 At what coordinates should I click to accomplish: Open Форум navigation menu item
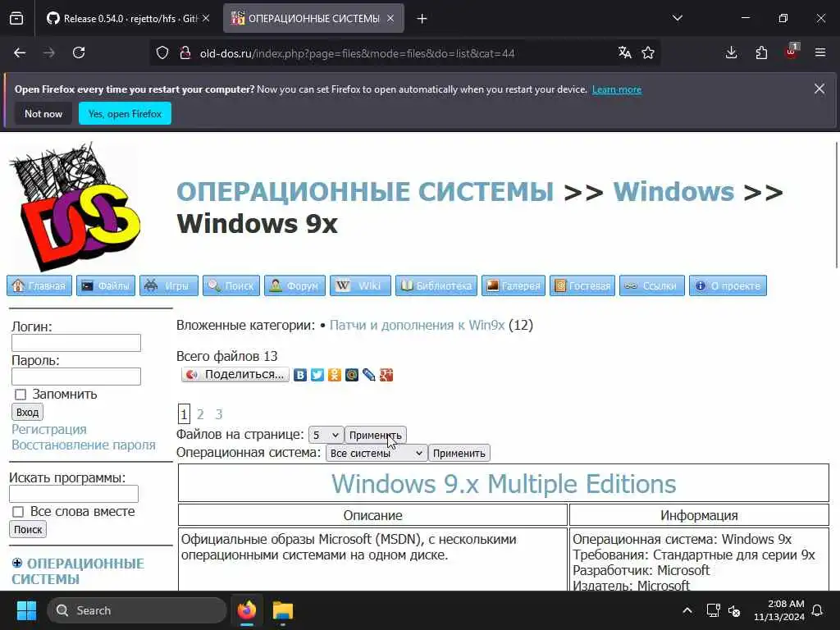pyautogui.click(x=294, y=285)
